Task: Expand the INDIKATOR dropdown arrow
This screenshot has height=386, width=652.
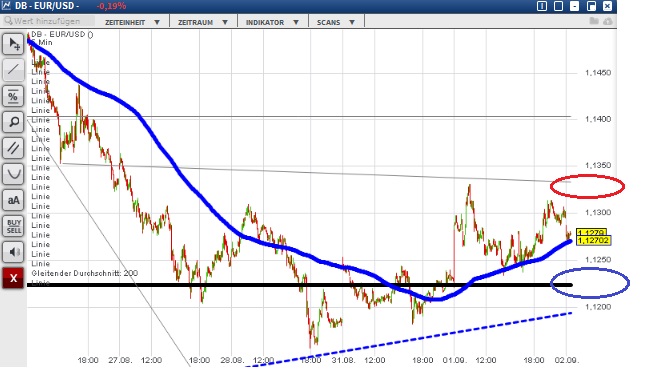Action: 296,22
